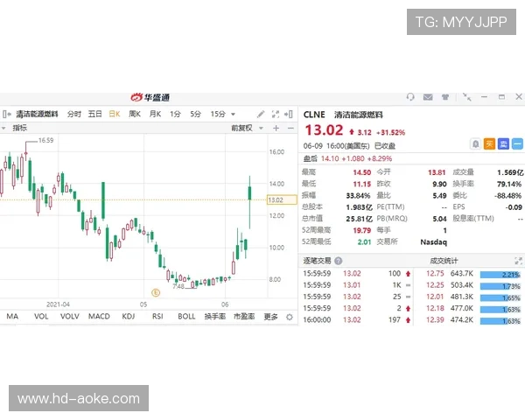
Task: Select the 13.01 trade row of 1K shares
Action: [357, 285]
